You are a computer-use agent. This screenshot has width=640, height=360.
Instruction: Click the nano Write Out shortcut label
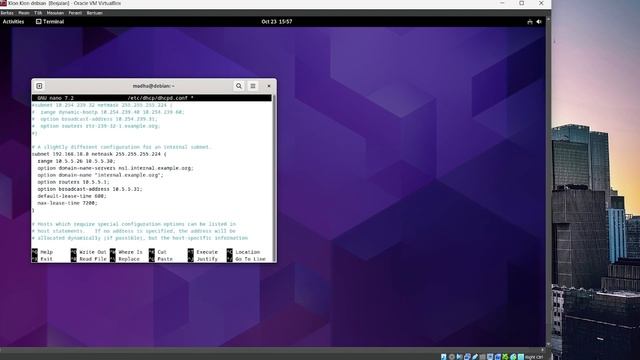[x=93, y=252]
